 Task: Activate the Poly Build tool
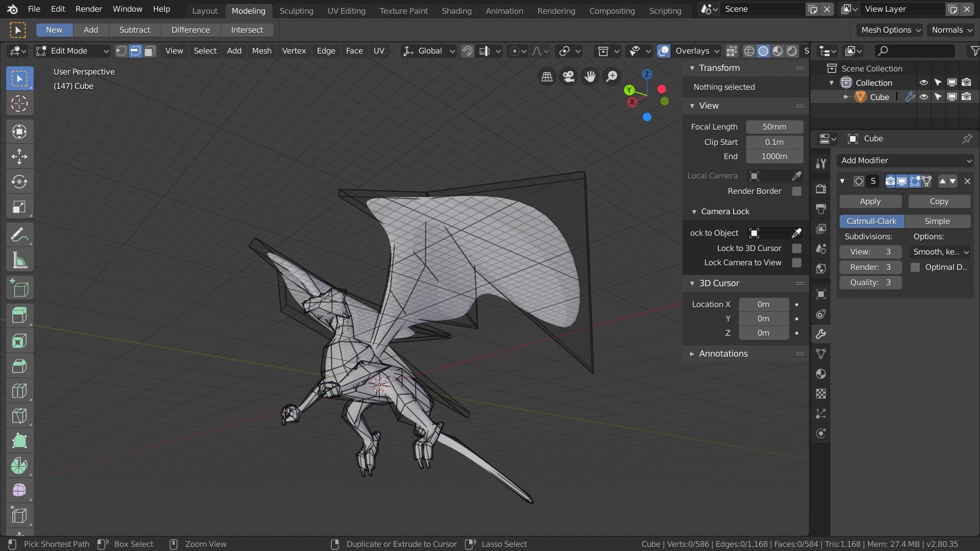pos(19,441)
